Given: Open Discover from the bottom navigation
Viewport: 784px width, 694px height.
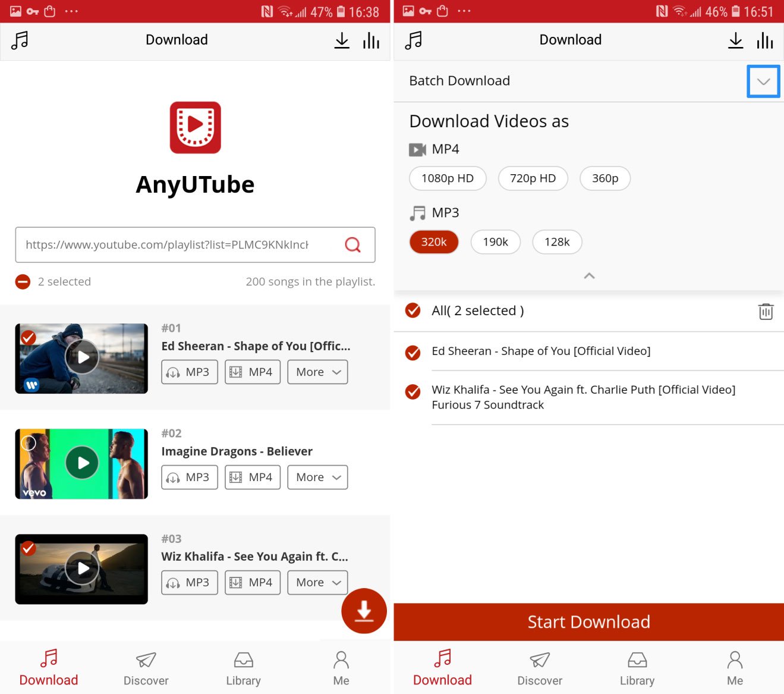Looking at the screenshot, I should 146,667.
